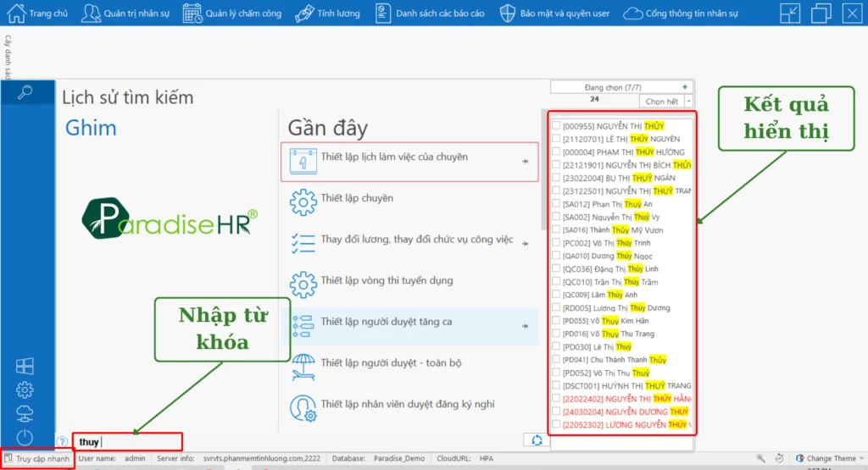Check [SA012] Phan Thị Thuỳ An
Screen dimensions: 868x470
tap(556, 203)
